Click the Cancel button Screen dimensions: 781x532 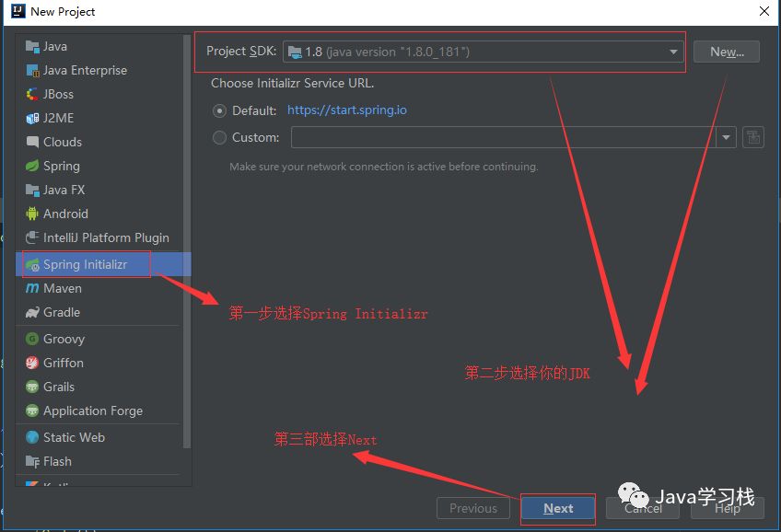pyautogui.click(x=643, y=508)
